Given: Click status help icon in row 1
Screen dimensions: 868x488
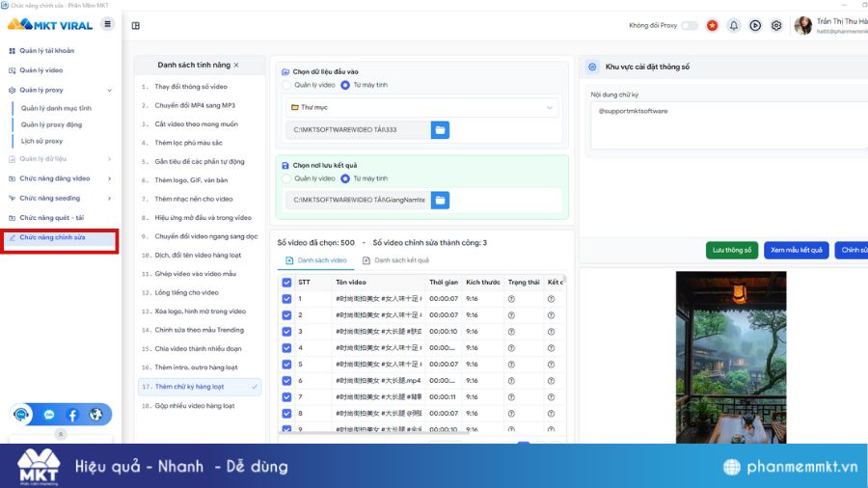Looking at the screenshot, I should 511,299.
